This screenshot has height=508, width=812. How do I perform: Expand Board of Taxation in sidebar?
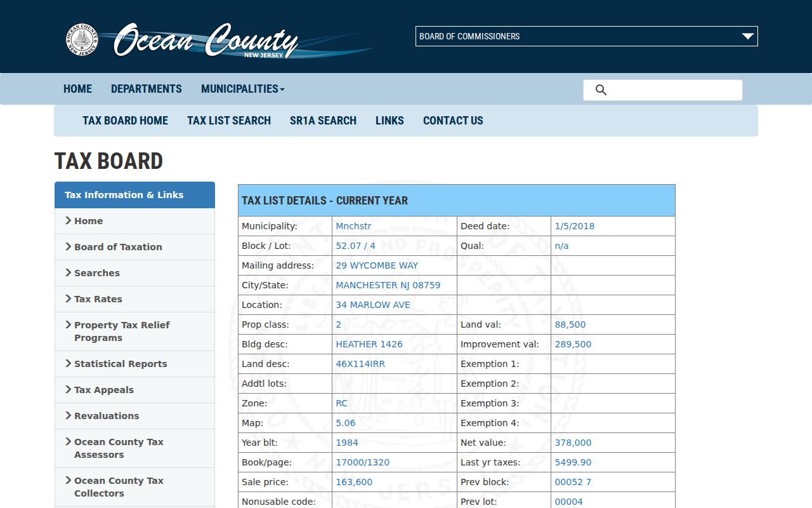(134, 247)
